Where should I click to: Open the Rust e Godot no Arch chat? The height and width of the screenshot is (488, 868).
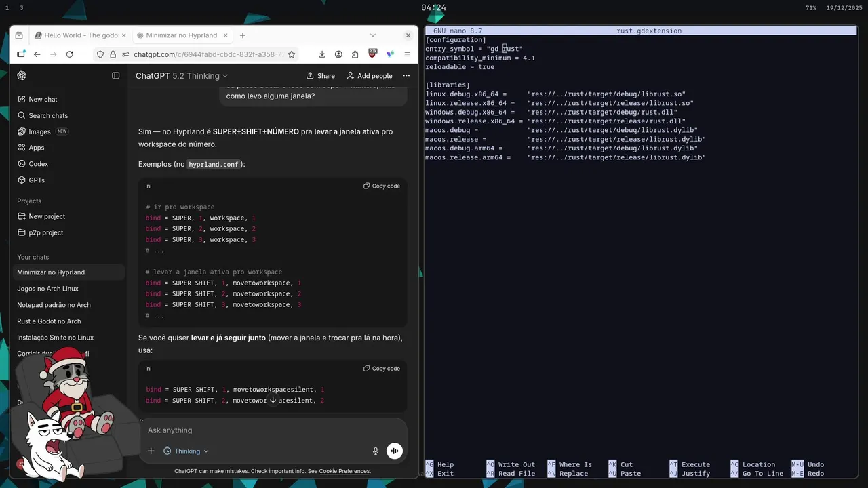49,321
